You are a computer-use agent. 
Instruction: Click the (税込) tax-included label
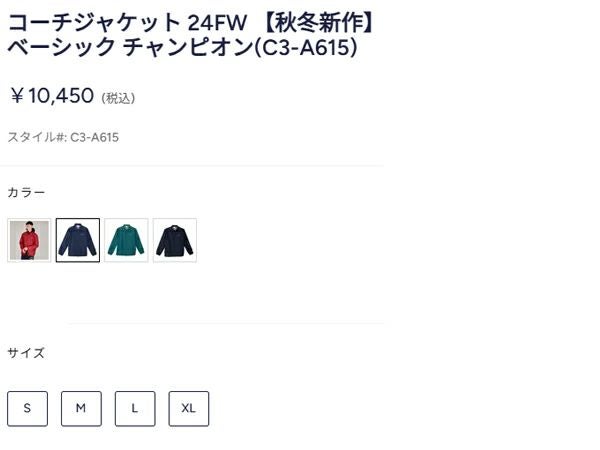[118, 98]
